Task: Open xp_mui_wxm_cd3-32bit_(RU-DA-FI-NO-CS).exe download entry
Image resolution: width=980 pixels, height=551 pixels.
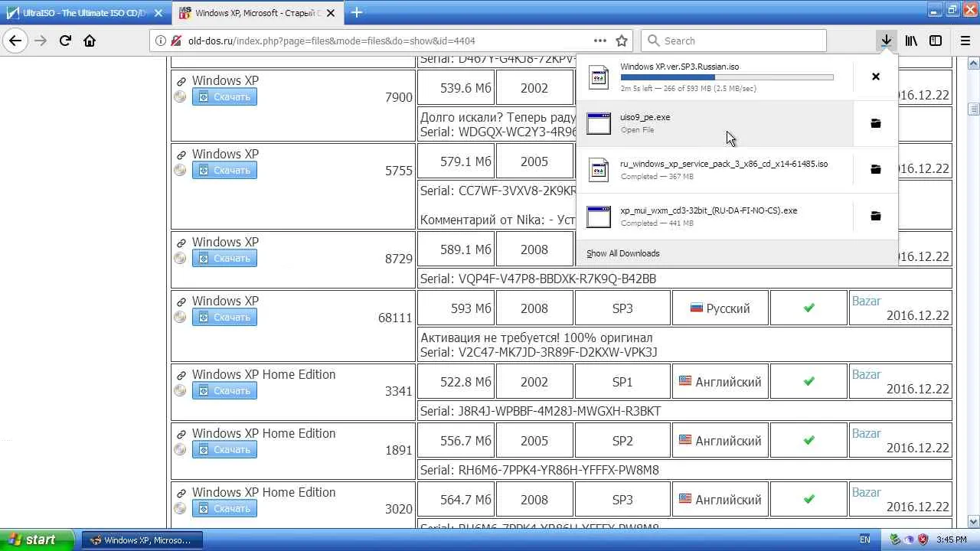Action: 715,217
